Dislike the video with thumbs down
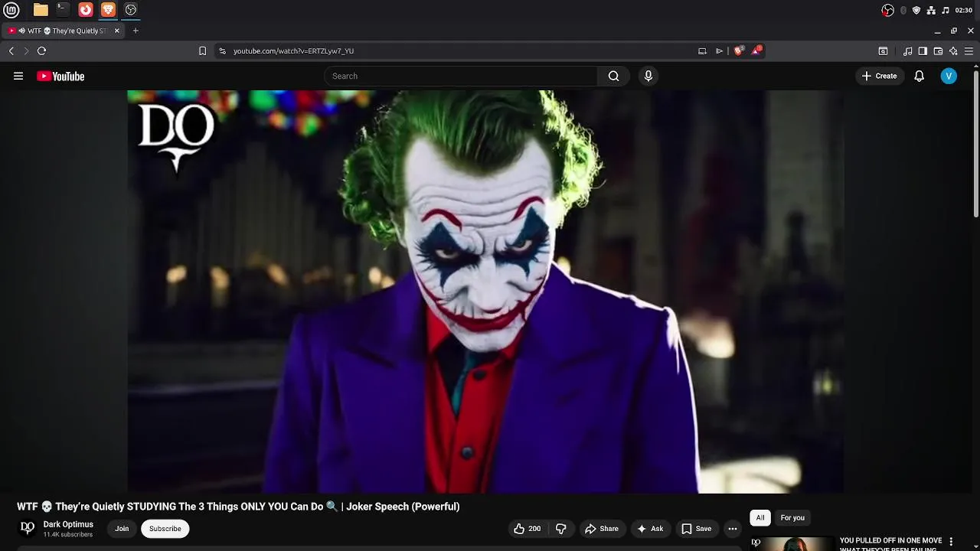This screenshot has width=980, height=551. (x=561, y=529)
